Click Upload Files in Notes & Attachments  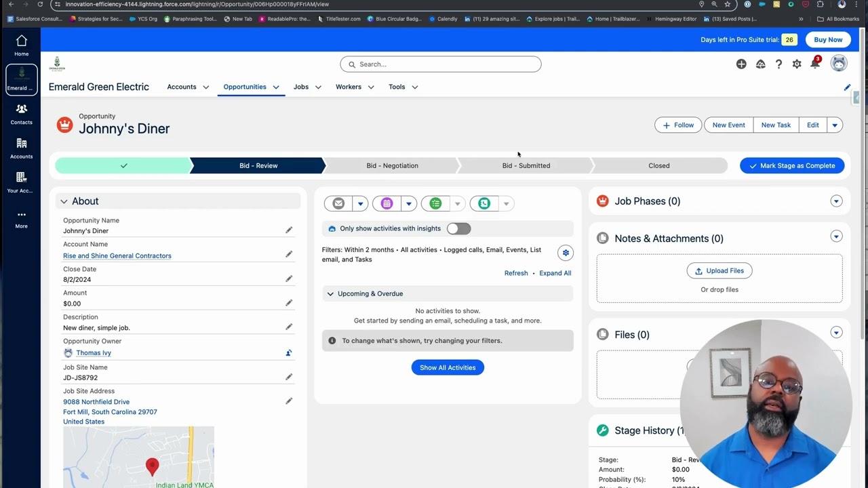click(x=719, y=270)
